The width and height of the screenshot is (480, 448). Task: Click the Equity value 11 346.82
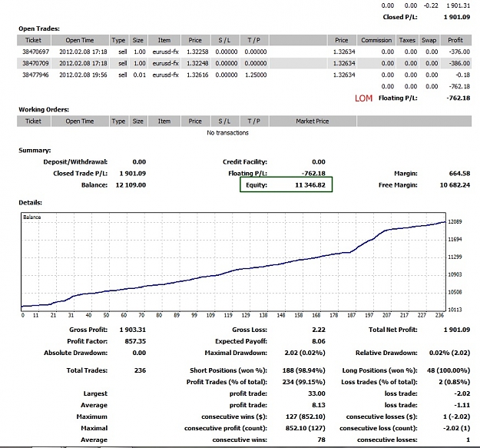(310, 185)
